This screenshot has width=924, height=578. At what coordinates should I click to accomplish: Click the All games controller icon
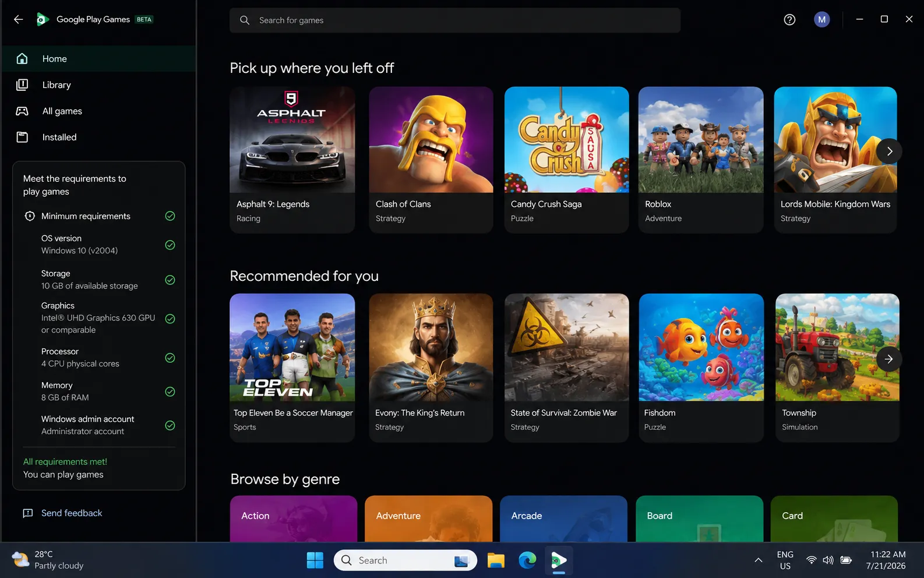[x=22, y=111]
